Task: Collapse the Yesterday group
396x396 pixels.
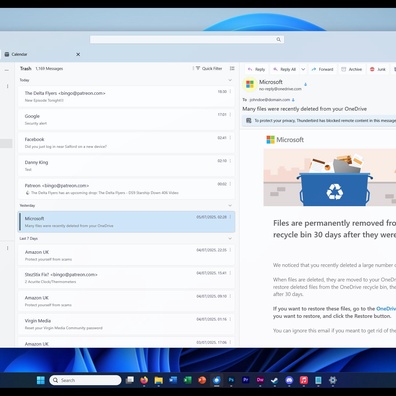Action: tap(230, 206)
